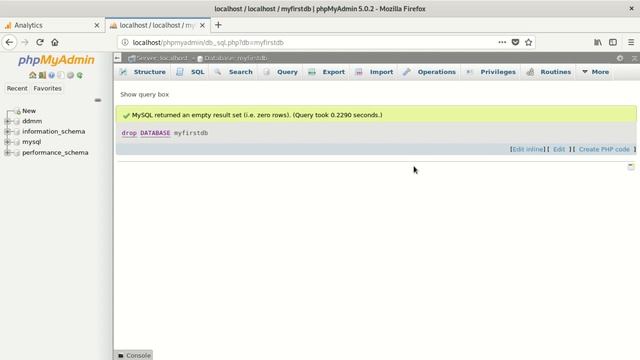Switch to the Export tab

(x=327, y=72)
